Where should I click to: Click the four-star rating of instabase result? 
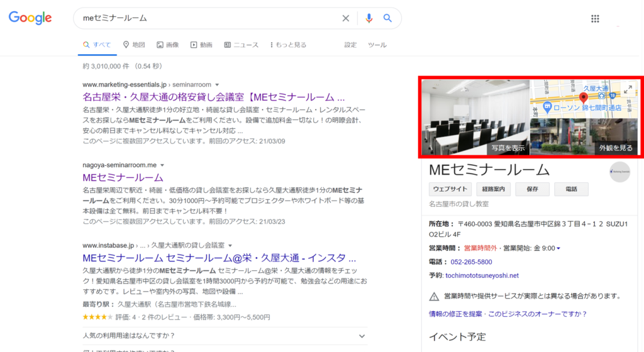[97, 317]
